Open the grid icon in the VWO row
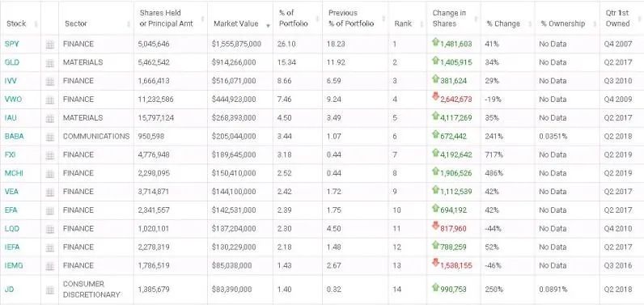 point(49,100)
